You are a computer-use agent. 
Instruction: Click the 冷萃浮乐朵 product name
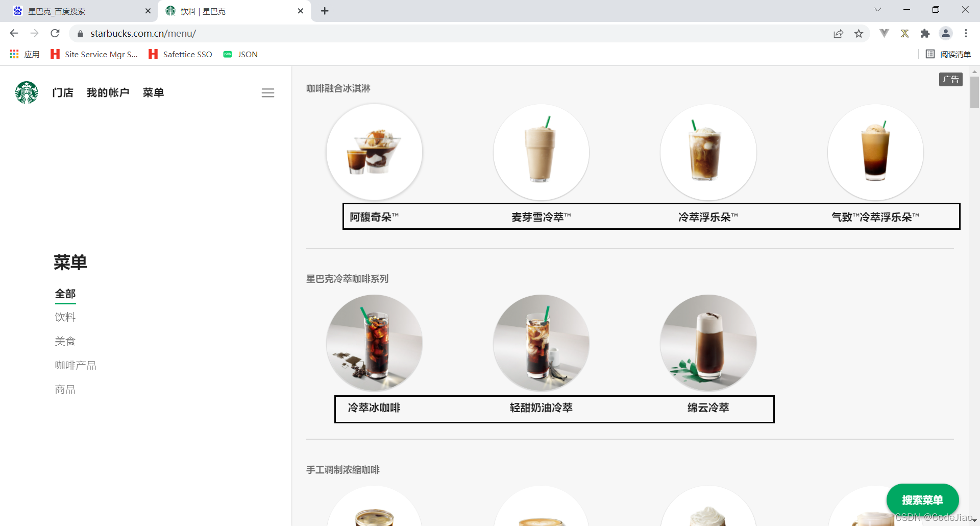point(708,217)
